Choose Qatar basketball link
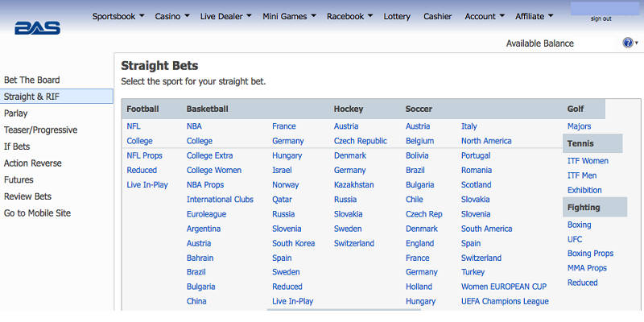Screen dimensions: 644x322 tap(282, 200)
